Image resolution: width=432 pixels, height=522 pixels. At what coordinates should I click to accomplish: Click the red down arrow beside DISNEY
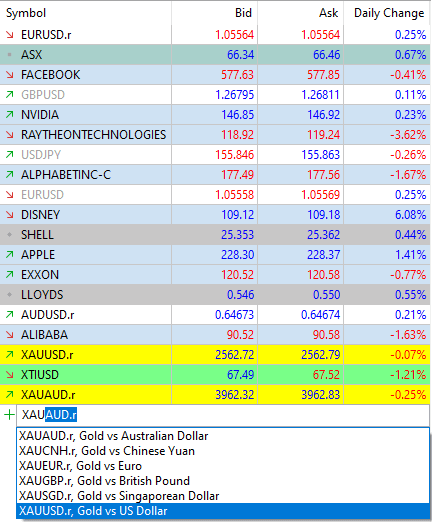tap(10, 215)
